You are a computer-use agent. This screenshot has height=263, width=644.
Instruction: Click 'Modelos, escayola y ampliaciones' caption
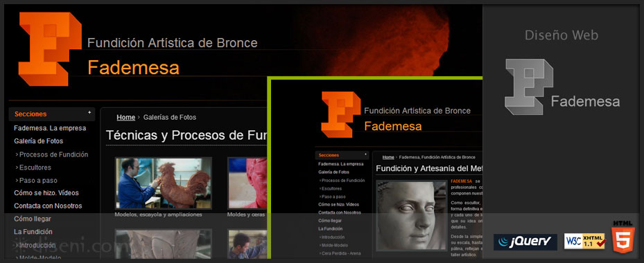pyautogui.click(x=158, y=215)
